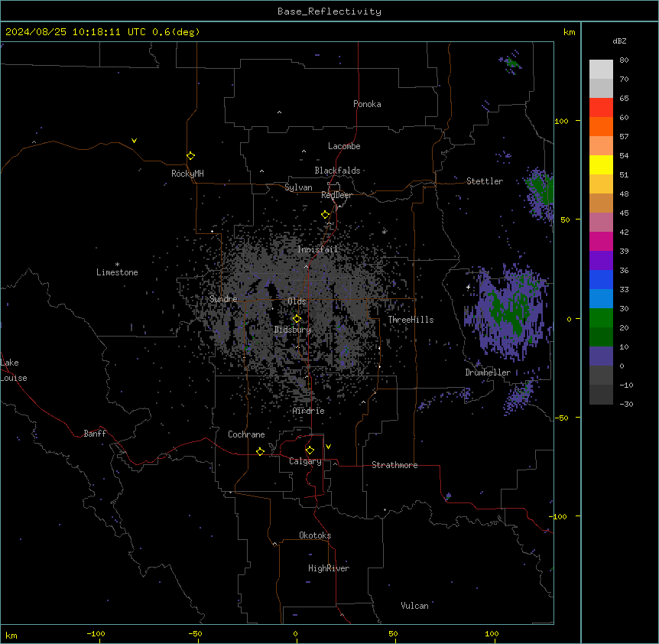Screen dimensions: 659x644
Task: Choose the green swatch between 30 and 20 dBZ
Action: tap(601, 318)
